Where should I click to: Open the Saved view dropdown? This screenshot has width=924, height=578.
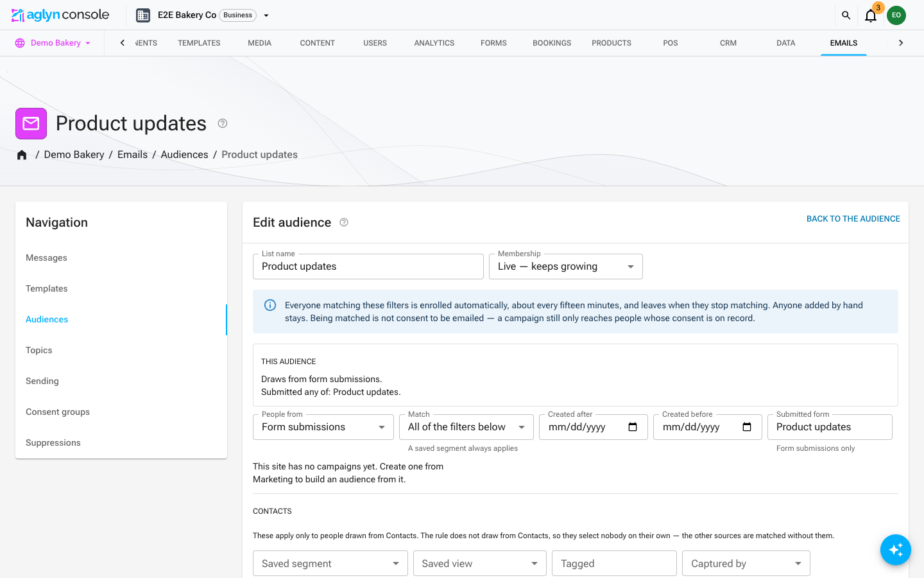pos(480,563)
